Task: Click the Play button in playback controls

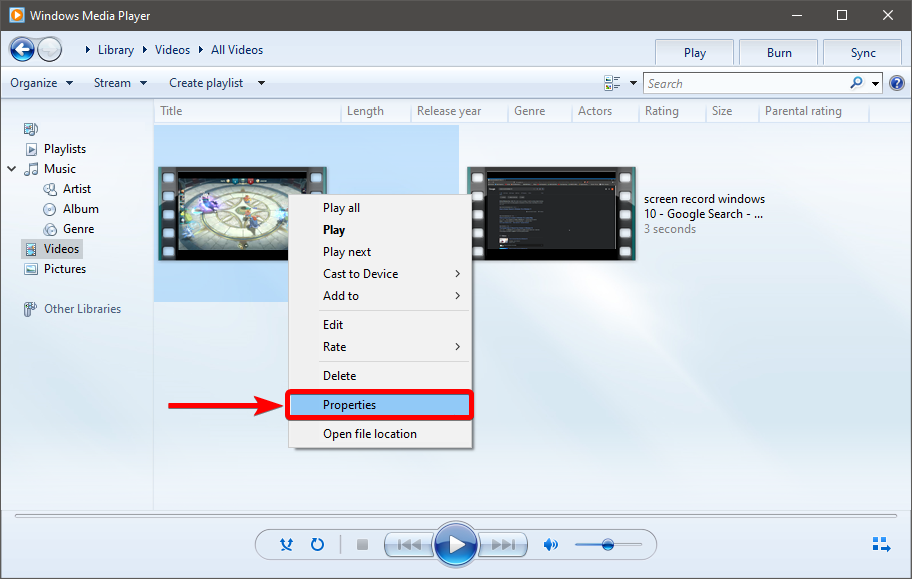Action: (456, 545)
